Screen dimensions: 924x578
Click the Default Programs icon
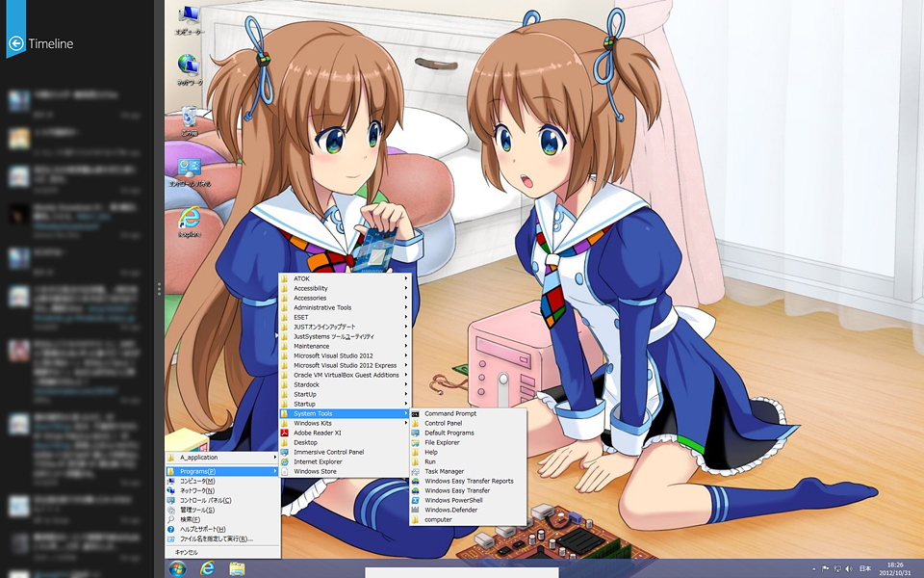tap(416, 433)
